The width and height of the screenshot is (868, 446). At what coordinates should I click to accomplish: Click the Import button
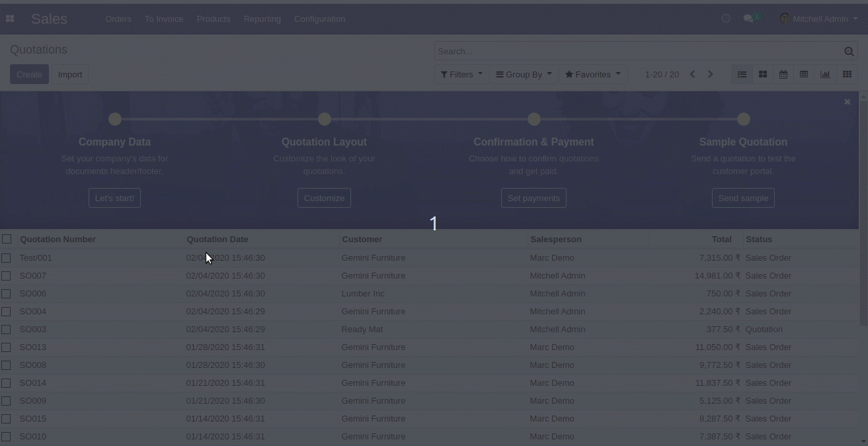point(70,74)
